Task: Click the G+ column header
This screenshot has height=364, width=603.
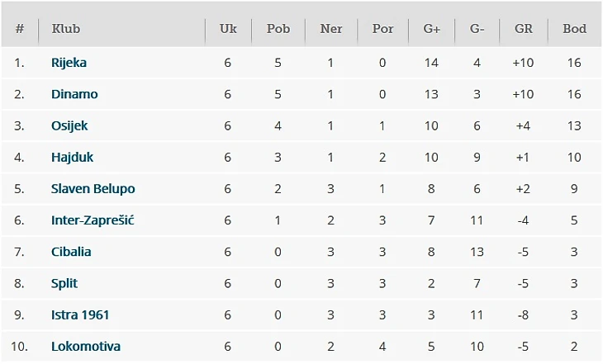Action: coord(432,29)
